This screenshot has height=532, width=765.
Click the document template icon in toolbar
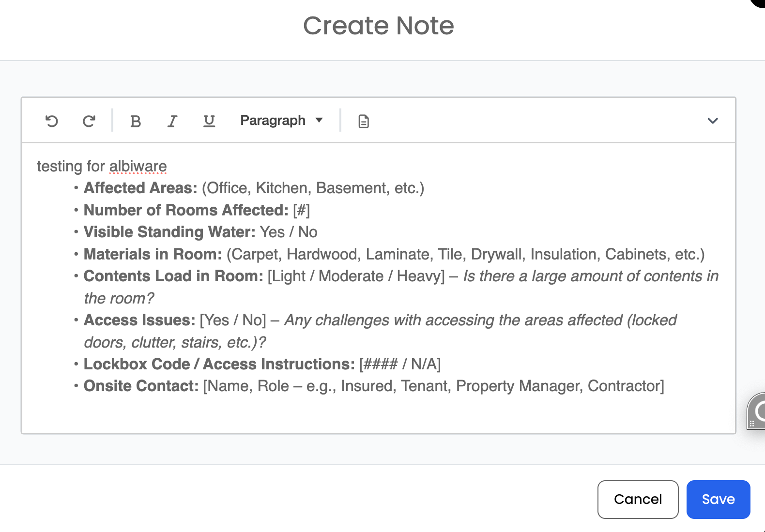pyautogui.click(x=364, y=121)
